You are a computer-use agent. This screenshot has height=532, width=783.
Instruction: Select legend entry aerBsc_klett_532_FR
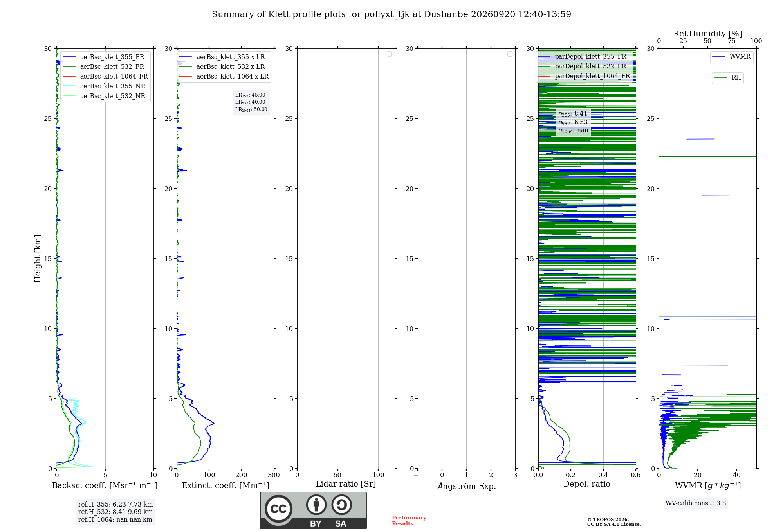coord(105,67)
